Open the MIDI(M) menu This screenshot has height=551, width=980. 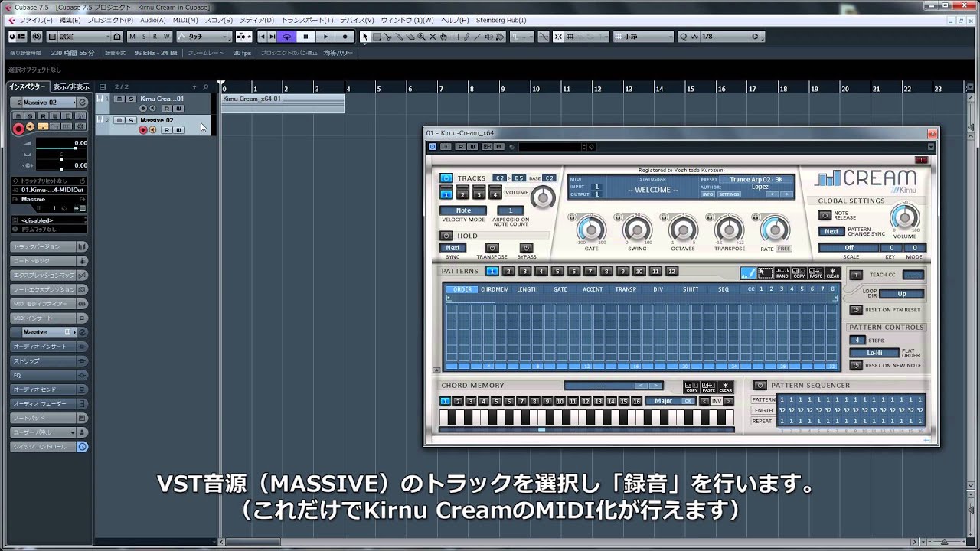185,20
